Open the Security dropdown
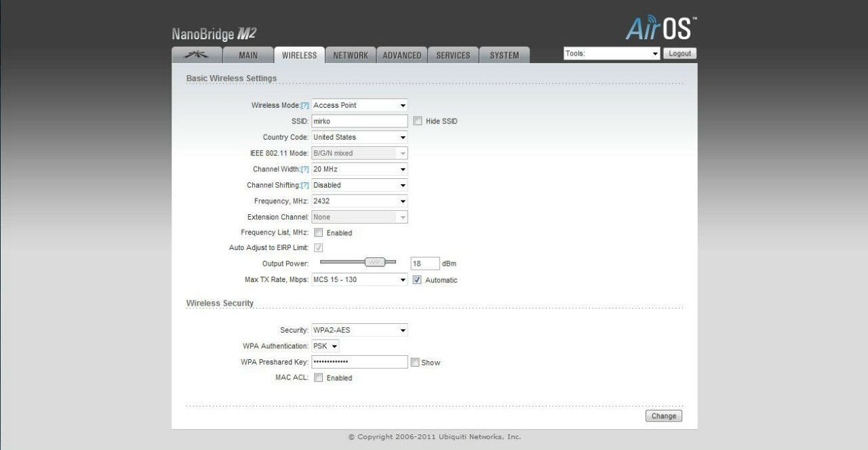The height and width of the screenshot is (450, 868). tap(359, 330)
